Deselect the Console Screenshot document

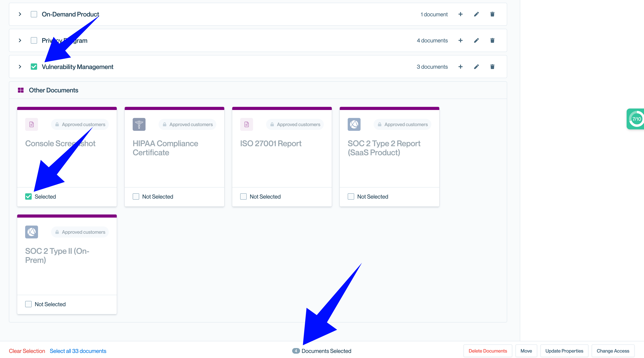[28, 197]
